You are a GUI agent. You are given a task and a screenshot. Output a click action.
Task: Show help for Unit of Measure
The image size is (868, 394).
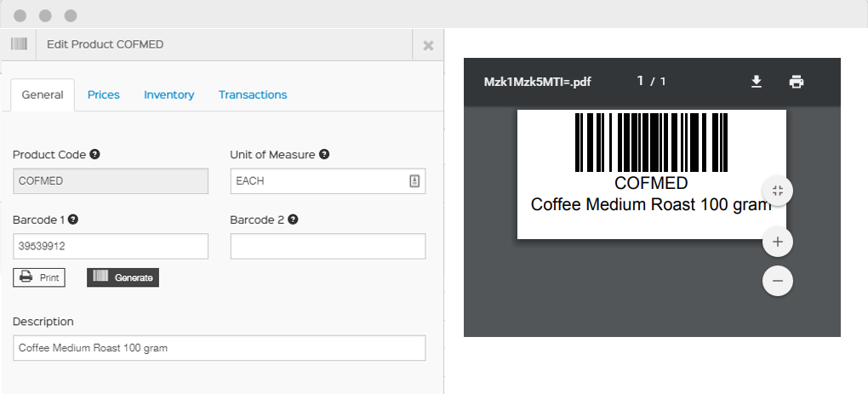tap(324, 154)
